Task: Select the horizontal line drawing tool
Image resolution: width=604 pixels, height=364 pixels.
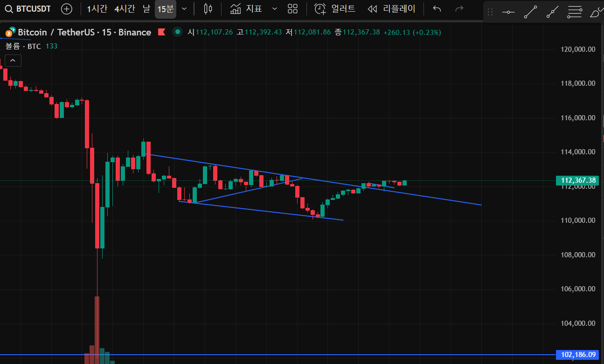Action: (x=508, y=13)
